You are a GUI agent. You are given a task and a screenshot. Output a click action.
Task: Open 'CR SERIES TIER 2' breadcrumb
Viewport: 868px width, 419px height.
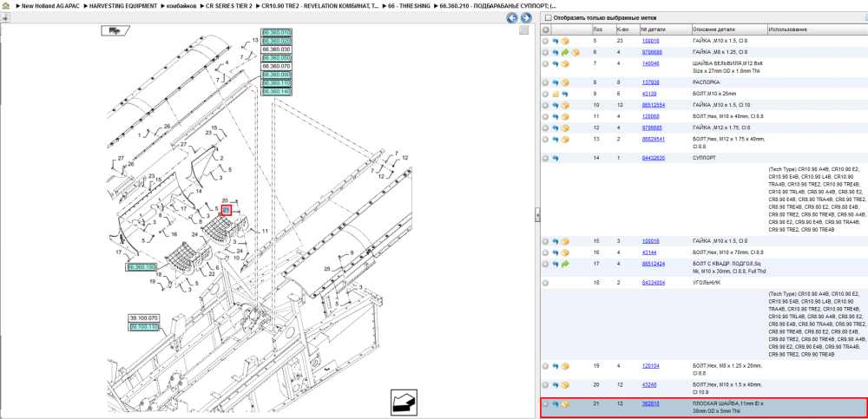coord(227,5)
